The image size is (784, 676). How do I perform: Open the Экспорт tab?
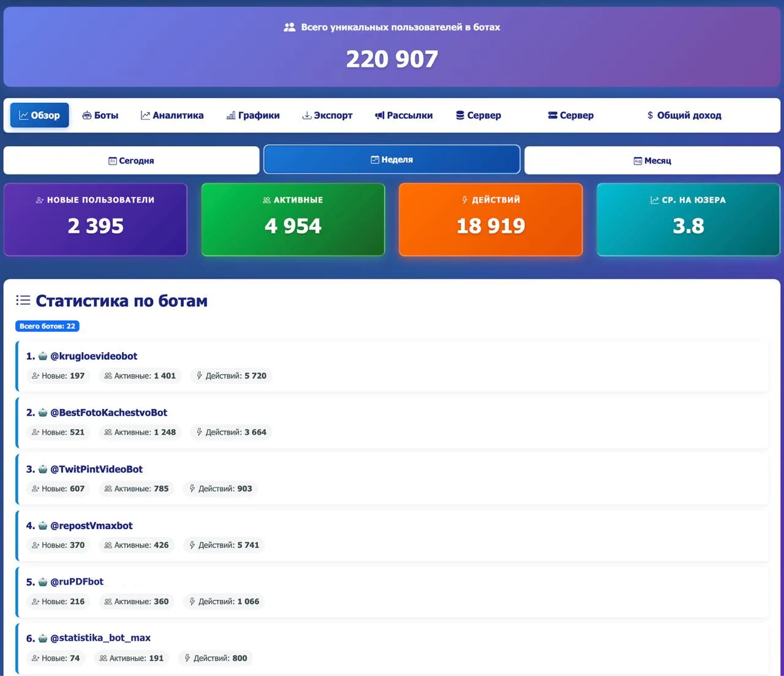(x=328, y=115)
